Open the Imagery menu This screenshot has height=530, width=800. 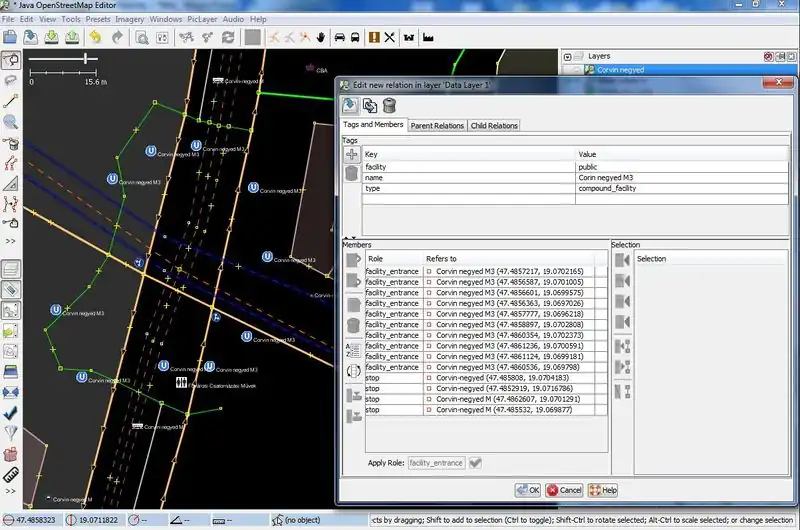click(131, 19)
